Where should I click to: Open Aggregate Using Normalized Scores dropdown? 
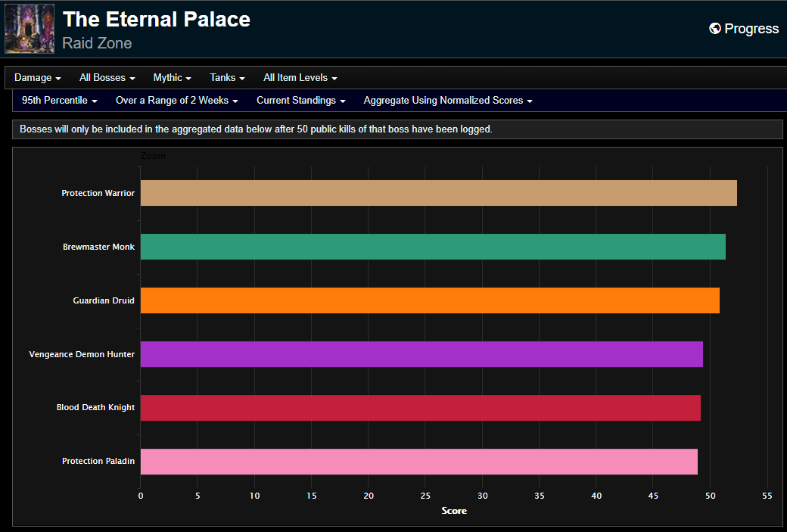point(448,101)
